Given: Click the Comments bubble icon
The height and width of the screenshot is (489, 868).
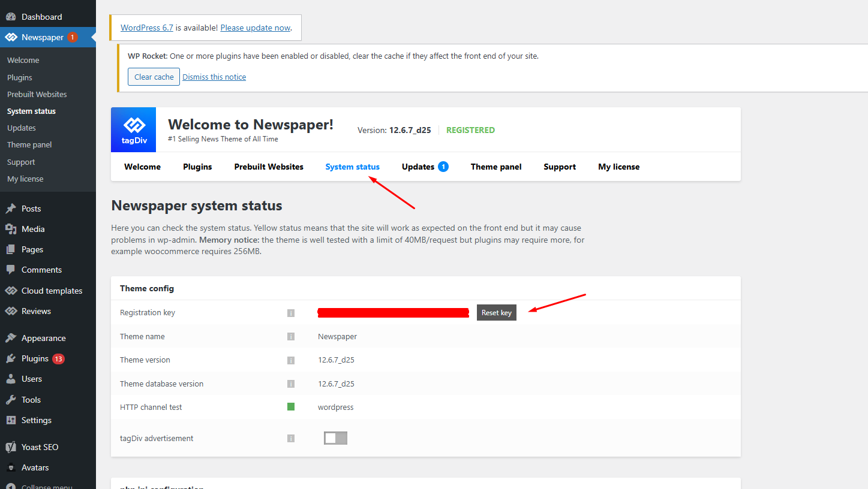Looking at the screenshot, I should click(11, 270).
